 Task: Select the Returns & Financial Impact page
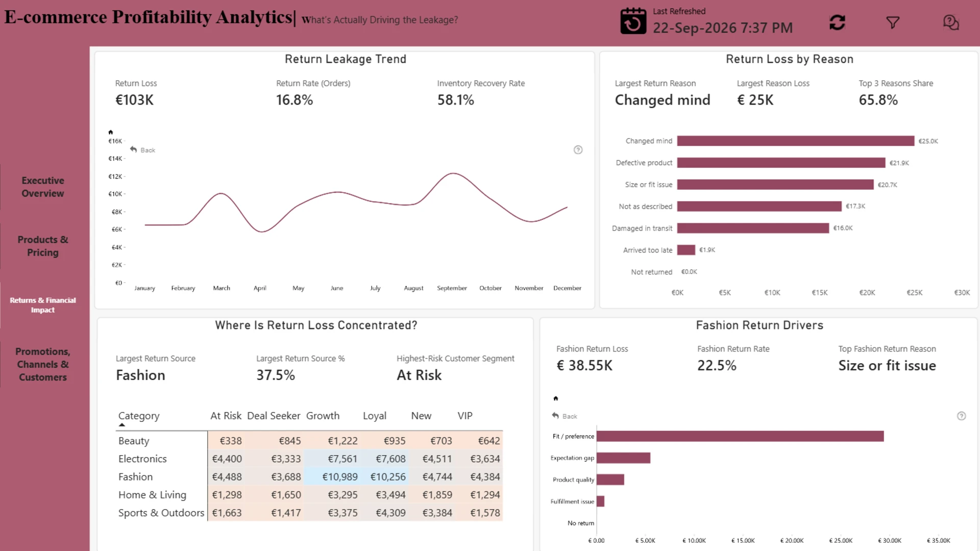(x=43, y=305)
